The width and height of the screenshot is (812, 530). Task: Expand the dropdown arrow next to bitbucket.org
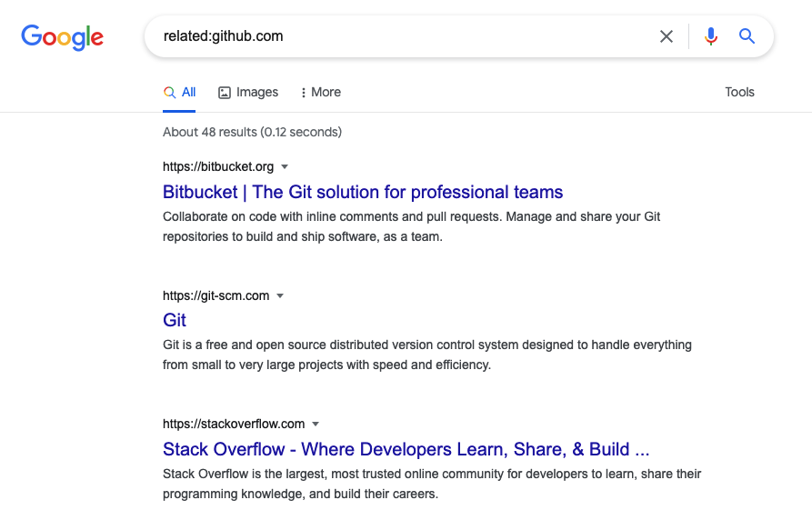[285, 166]
